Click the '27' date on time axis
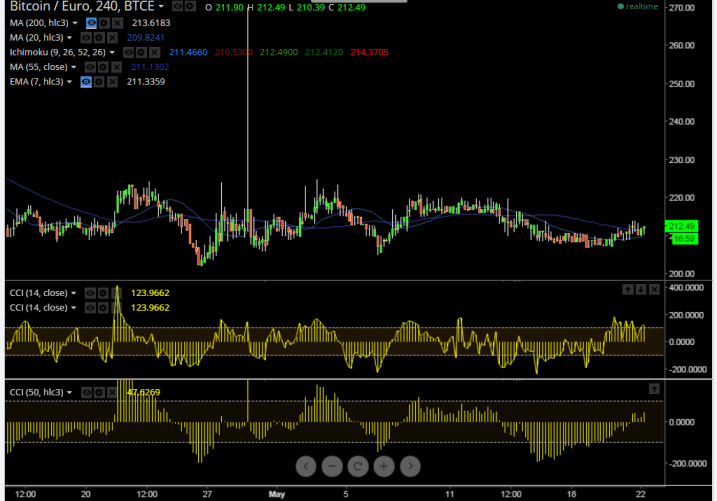The image size is (717, 501). pyautogui.click(x=207, y=494)
